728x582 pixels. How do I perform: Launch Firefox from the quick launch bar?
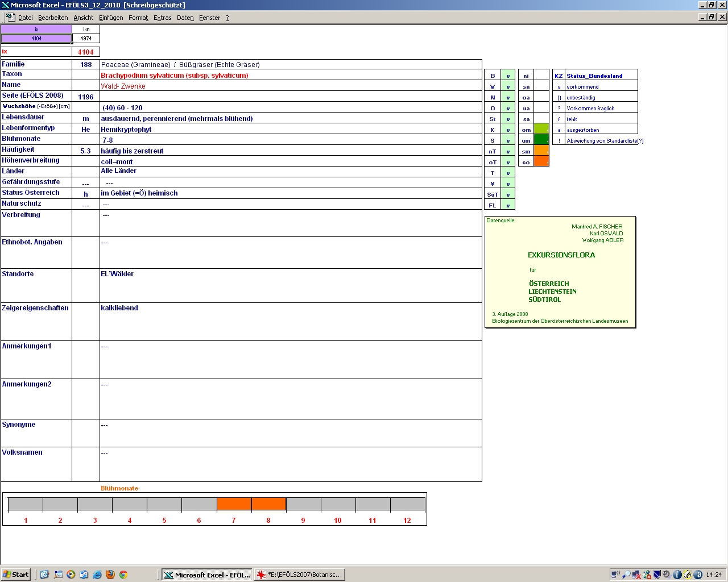click(x=110, y=575)
